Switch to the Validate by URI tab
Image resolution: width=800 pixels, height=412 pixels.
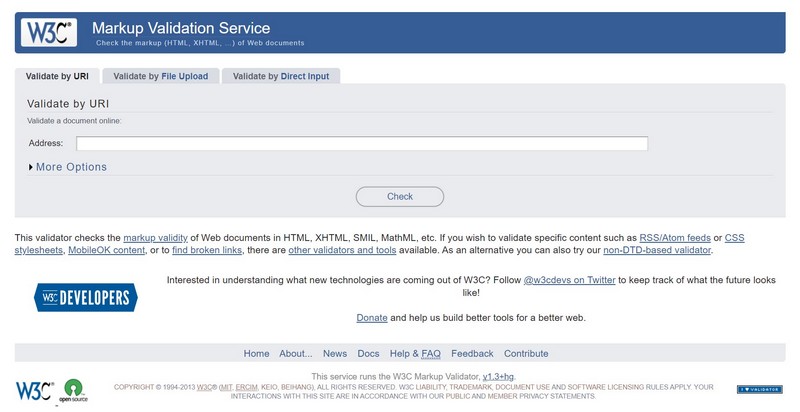[x=57, y=76]
